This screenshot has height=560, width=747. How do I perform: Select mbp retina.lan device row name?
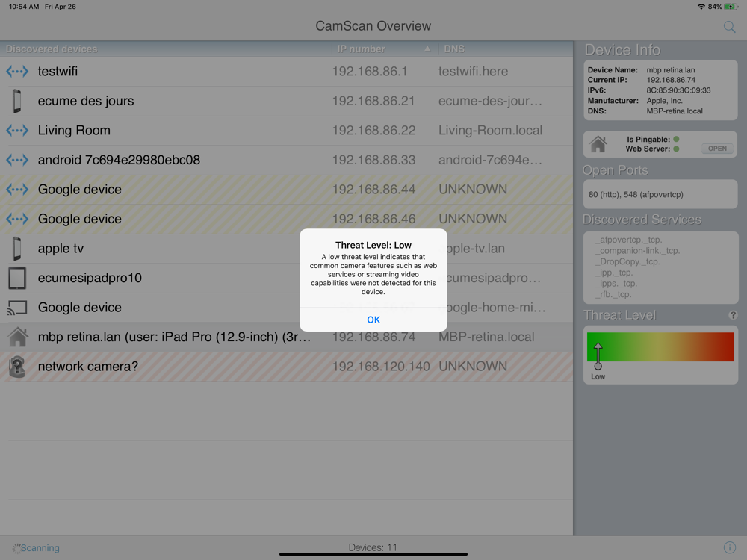(174, 337)
